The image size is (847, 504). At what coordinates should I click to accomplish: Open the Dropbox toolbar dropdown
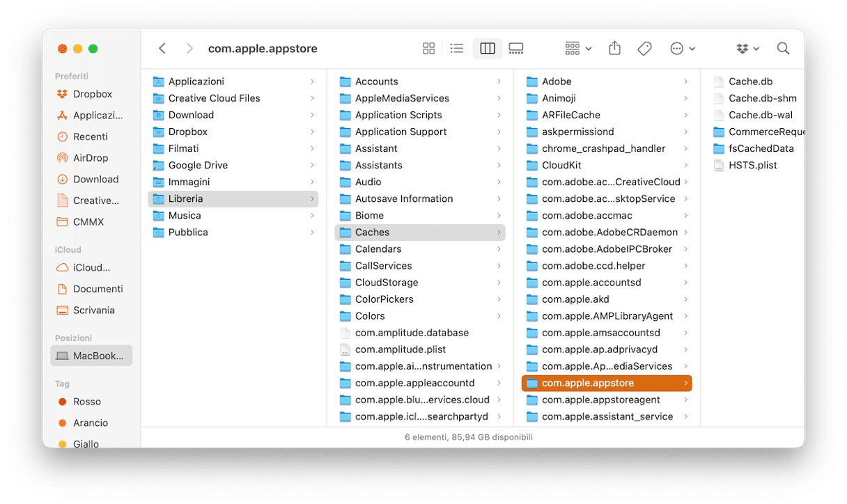[x=747, y=49]
